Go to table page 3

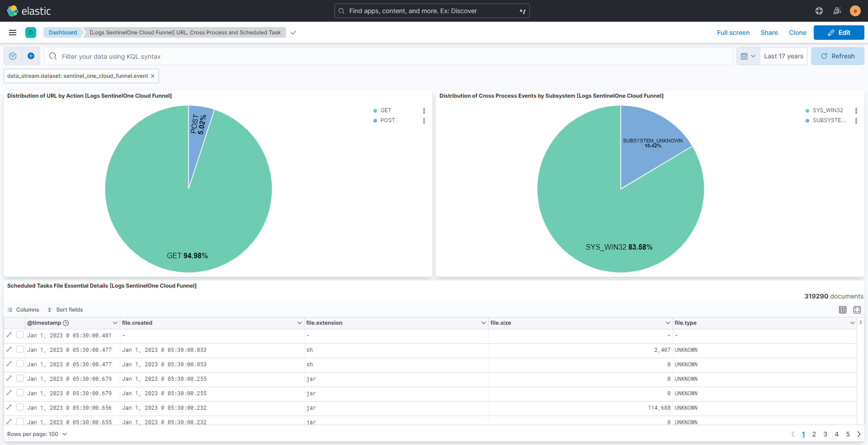(825, 434)
